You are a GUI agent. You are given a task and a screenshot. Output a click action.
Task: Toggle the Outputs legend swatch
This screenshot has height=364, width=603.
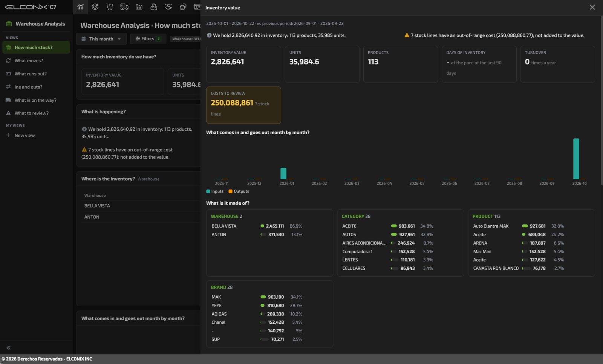click(x=230, y=191)
